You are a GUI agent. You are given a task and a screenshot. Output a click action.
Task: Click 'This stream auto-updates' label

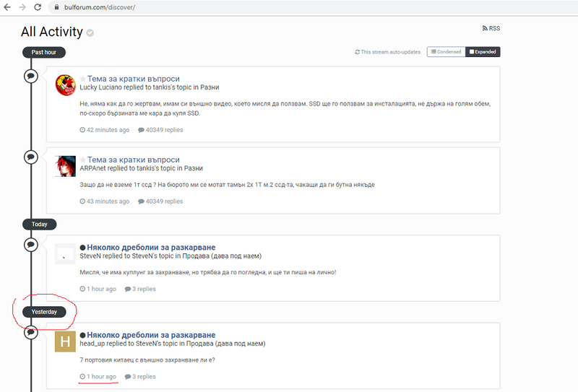click(390, 52)
